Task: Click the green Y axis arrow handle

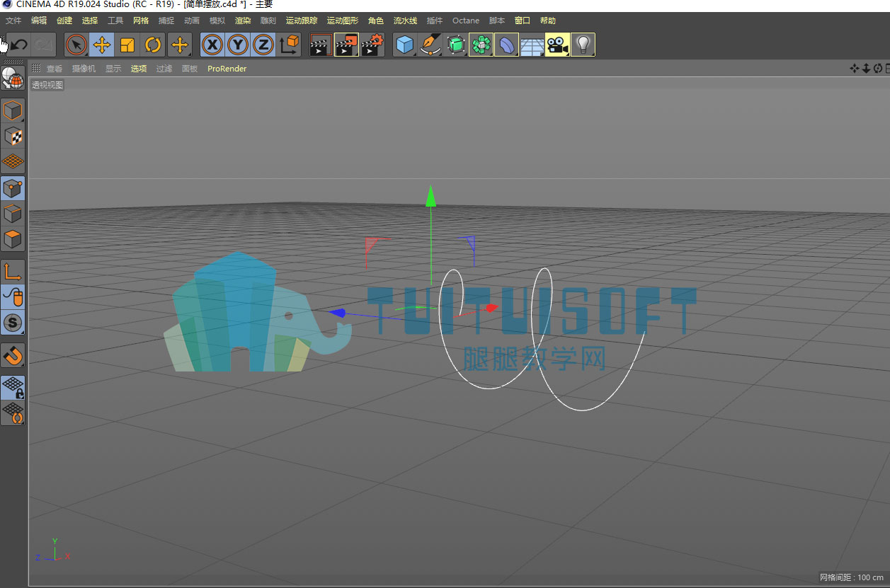Action: 430,195
